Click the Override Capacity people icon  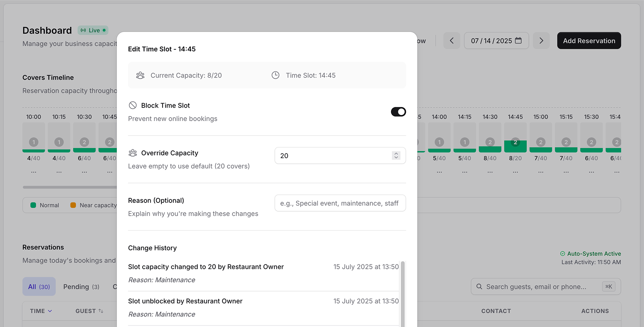coord(132,153)
